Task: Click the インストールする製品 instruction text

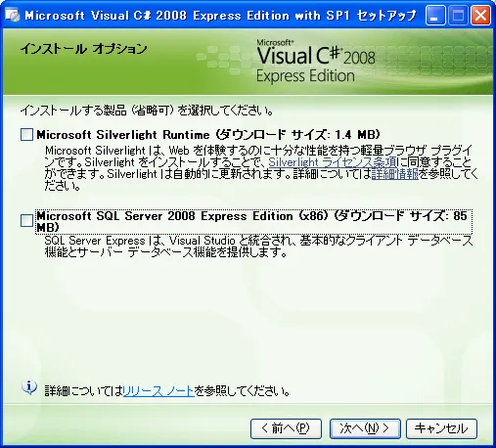Action: click(147, 111)
